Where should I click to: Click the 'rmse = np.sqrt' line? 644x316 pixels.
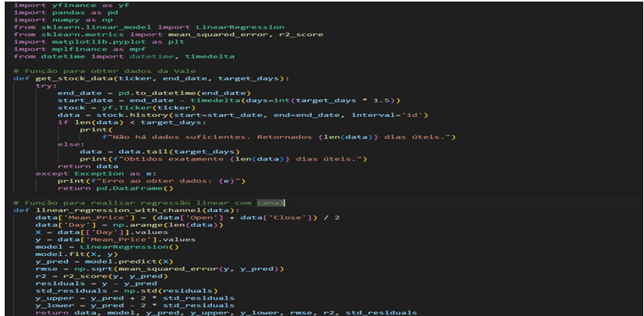point(160,268)
